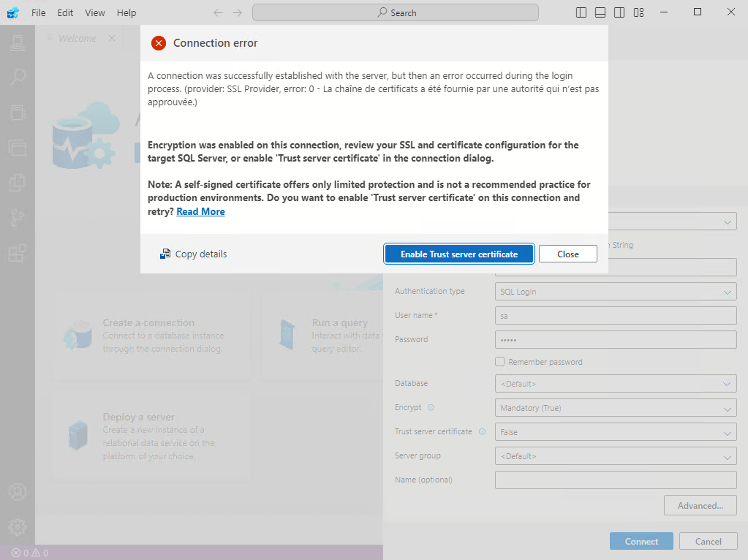The width and height of the screenshot is (748, 560).
Task: Click Enable Trust server certificate button
Action: coord(458,254)
